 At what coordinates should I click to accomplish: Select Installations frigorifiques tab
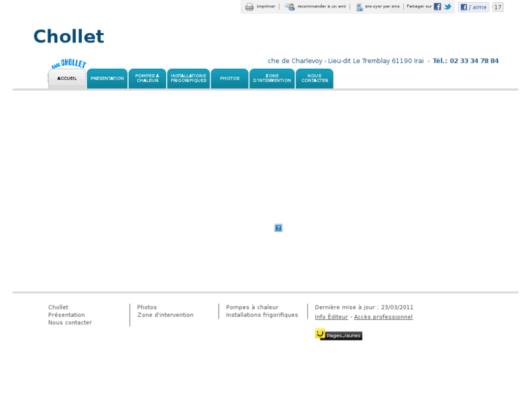pos(188,79)
